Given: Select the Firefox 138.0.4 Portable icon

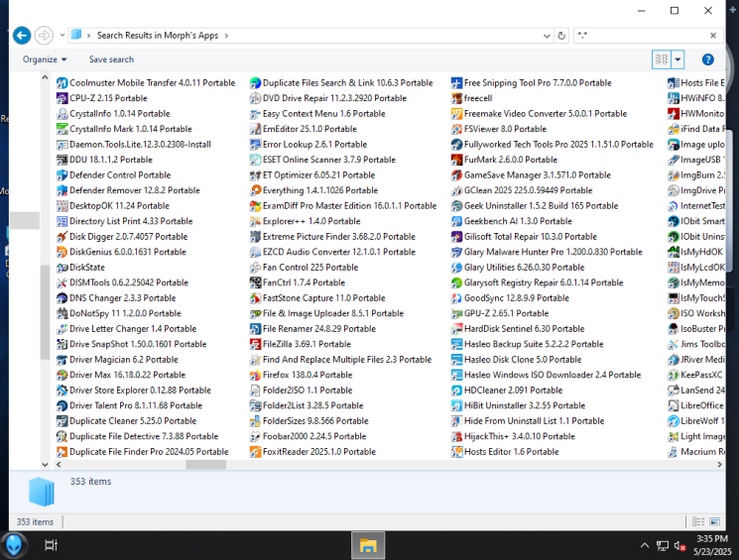Looking at the screenshot, I should pyautogui.click(x=255, y=375).
